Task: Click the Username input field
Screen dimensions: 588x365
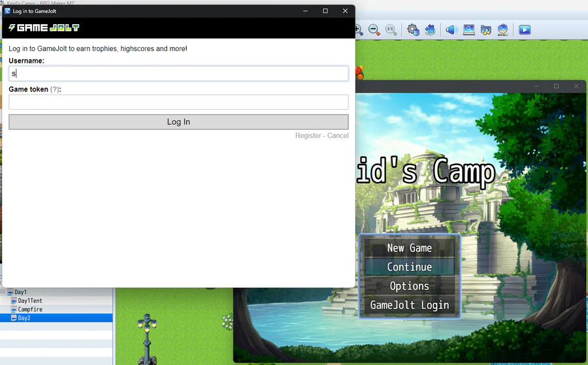Action: 178,73
